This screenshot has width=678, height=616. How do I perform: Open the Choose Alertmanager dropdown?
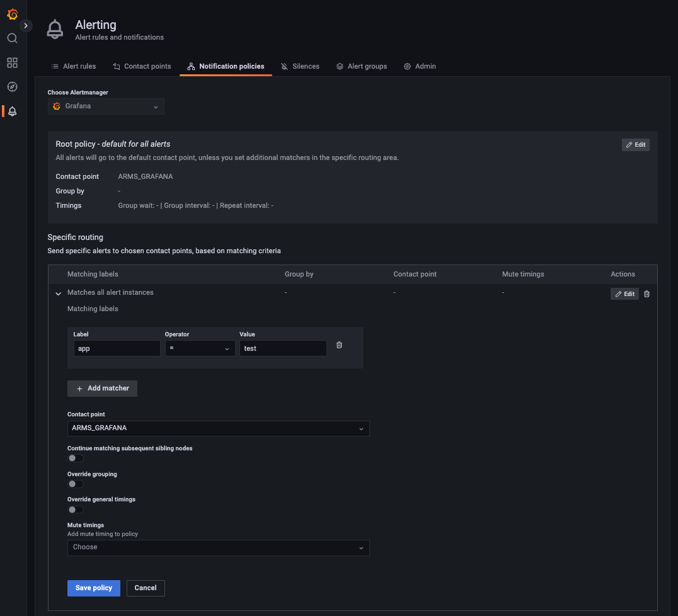tap(106, 106)
